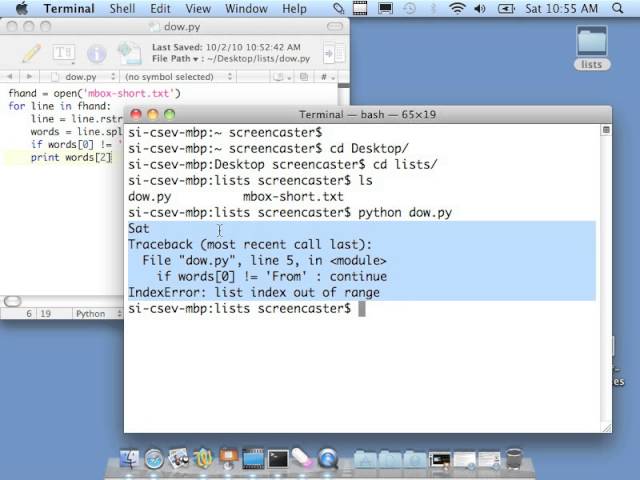640x480 pixels.
Task: Click the clock showing Sat 10:55 AM
Action: click(x=561, y=9)
